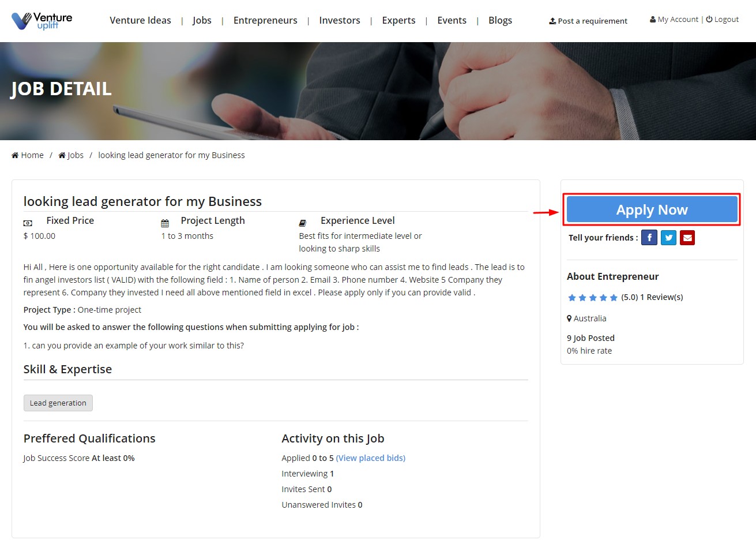
Task: Navigate to Investors section
Action: pos(339,21)
